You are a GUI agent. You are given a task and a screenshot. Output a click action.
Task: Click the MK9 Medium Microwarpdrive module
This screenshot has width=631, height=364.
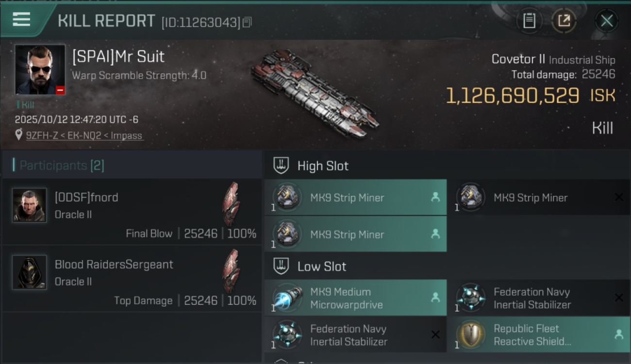[x=355, y=298]
